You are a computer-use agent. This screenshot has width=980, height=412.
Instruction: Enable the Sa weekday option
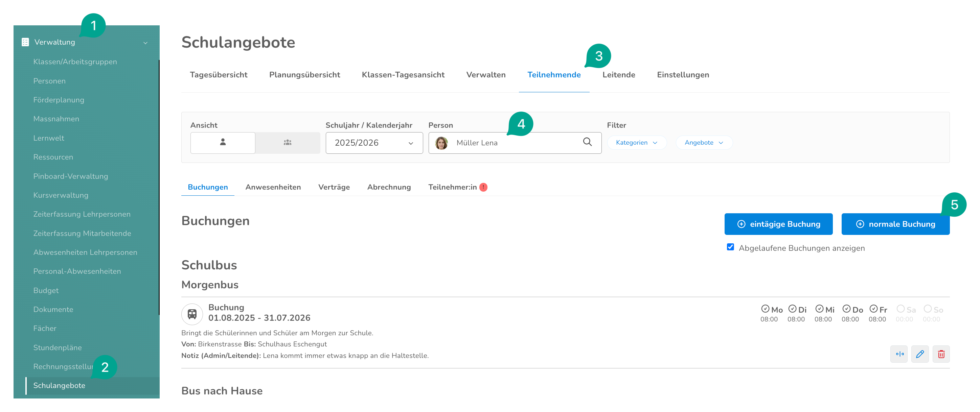coord(900,309)
